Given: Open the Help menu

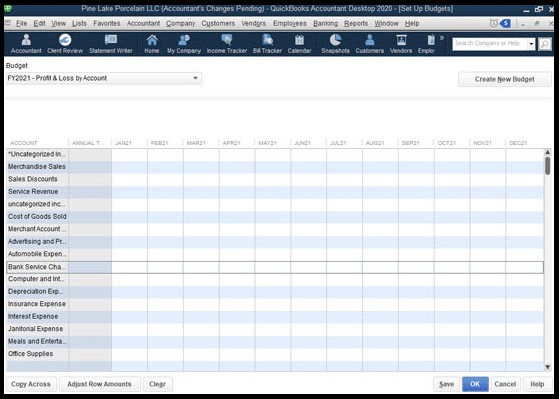Looking at the screenshot, I should pos(412,24).
